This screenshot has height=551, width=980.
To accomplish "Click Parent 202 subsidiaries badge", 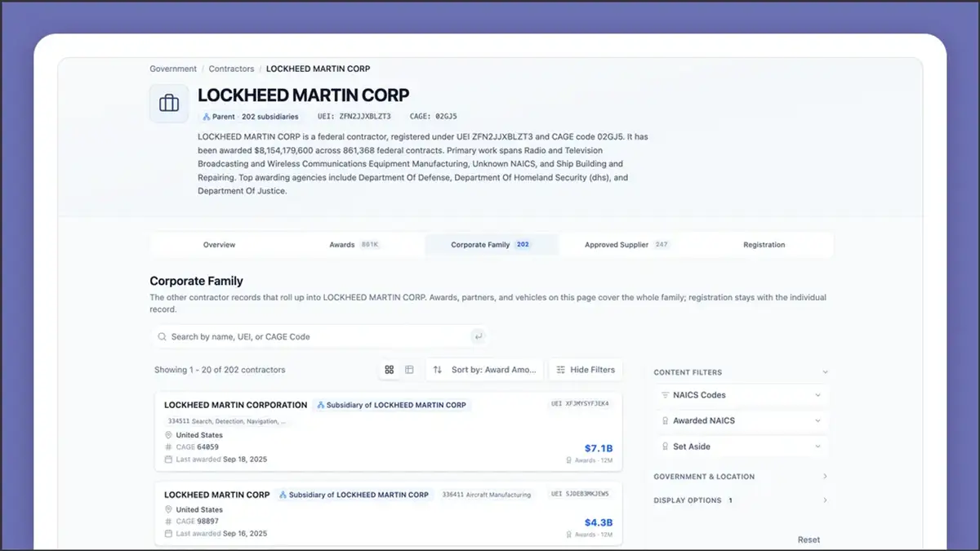I will click(x=251, y=117).
